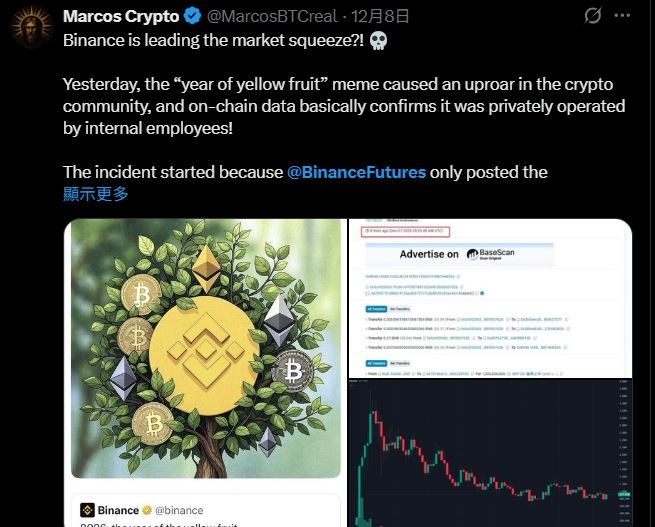Click the Binance logo in the quoted post
Viewport: 655px width, 527px height.
87,510
